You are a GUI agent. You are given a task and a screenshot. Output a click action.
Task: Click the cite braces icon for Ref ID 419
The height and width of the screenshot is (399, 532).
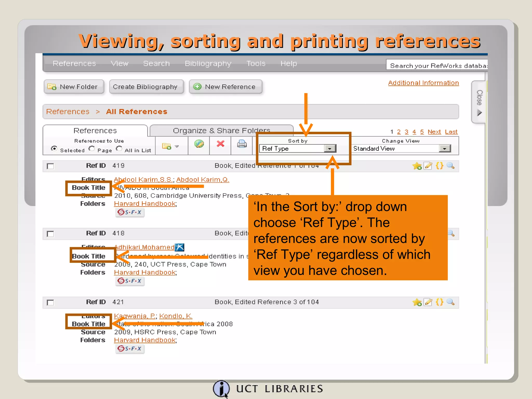point(440,166)
